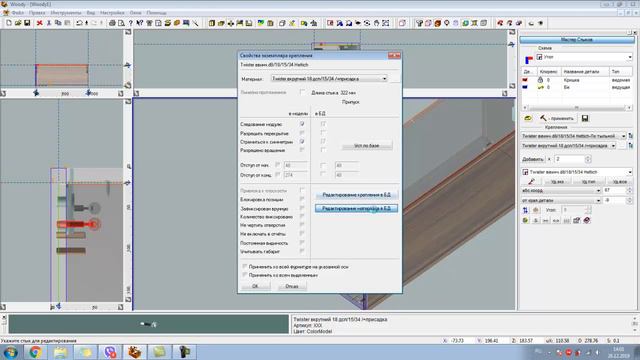Click the Copy toolbar icon
Viewport: 640px width, 360px height.
[58, 23]
